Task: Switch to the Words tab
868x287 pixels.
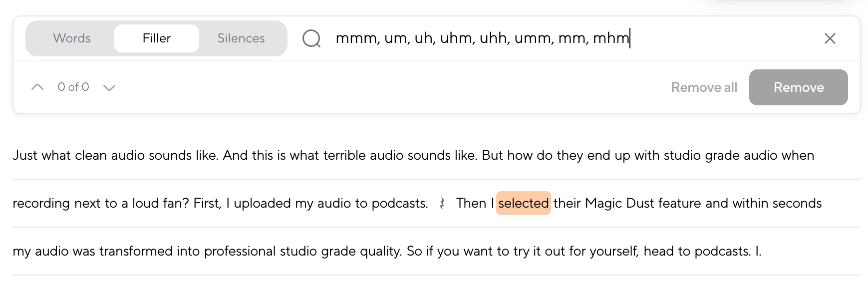Action: [72, 38]
